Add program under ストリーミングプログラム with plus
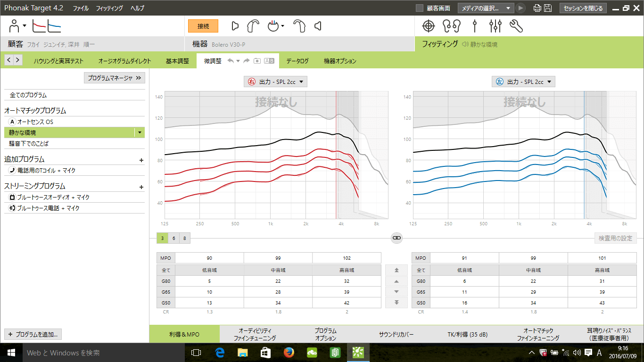The image size is (644, 362). coord(141,187)
